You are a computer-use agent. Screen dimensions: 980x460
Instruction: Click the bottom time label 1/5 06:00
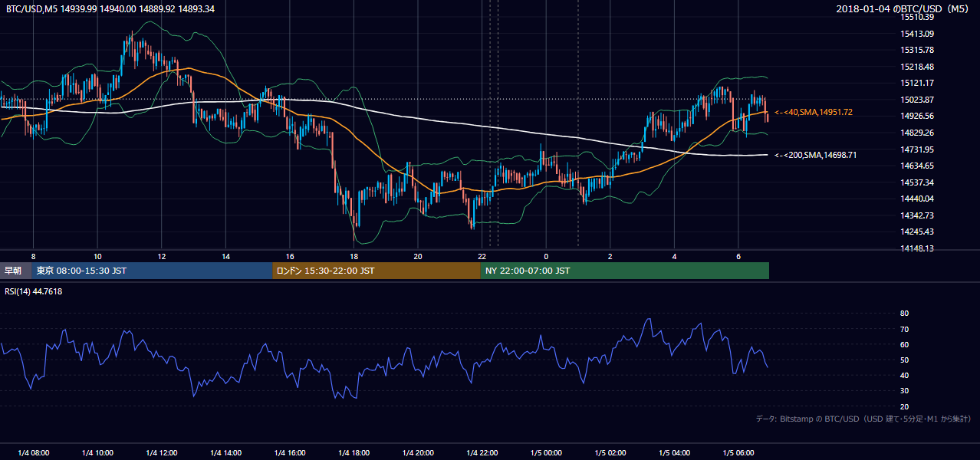point(738,452)
